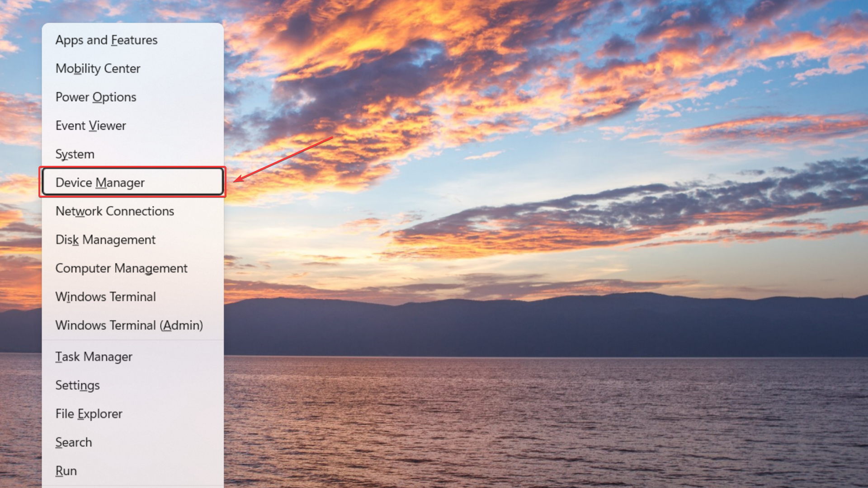Open Windows Terminal application
Viewport: 868px width, 488px height.
click(106, 296)
